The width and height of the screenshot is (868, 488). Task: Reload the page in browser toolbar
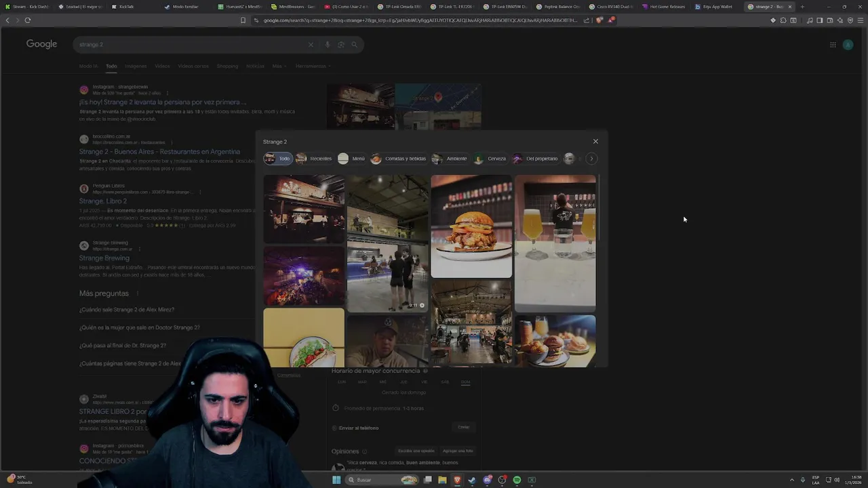point(28,20)
